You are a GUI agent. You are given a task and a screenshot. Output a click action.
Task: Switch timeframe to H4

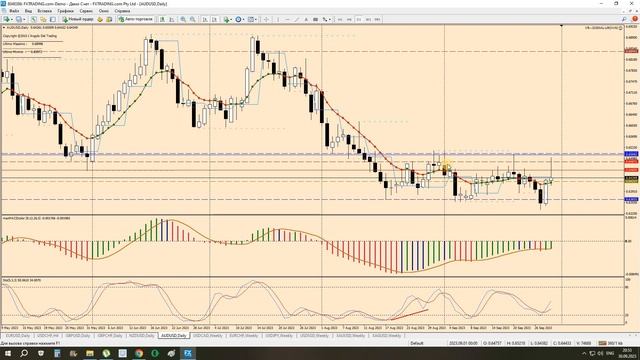coord(349,19)
